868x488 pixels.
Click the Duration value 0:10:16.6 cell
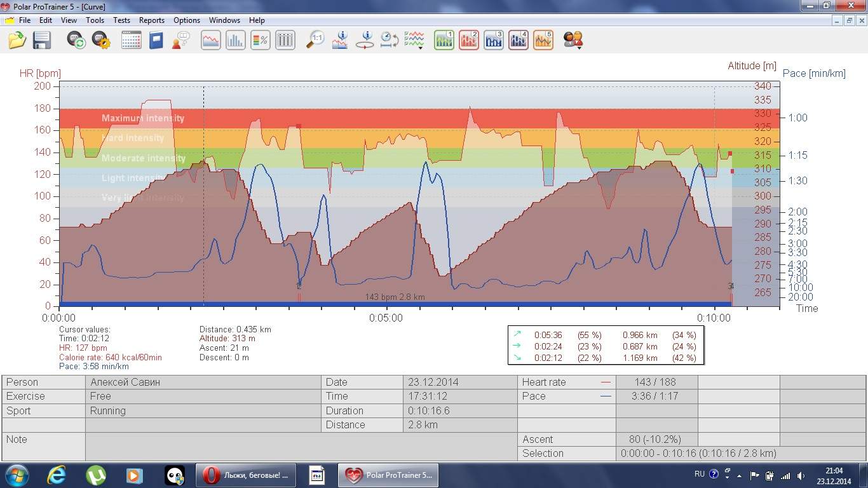(x=461, y=410)
